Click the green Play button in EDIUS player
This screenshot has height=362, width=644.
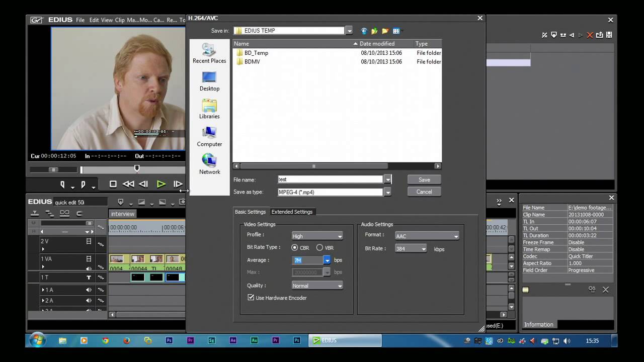[161, 184]
